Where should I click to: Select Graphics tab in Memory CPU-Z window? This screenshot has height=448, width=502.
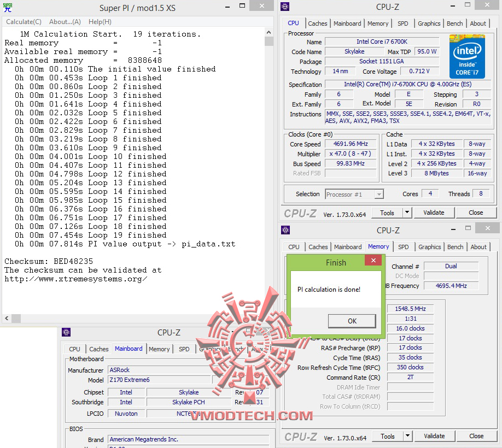(430, 247)
